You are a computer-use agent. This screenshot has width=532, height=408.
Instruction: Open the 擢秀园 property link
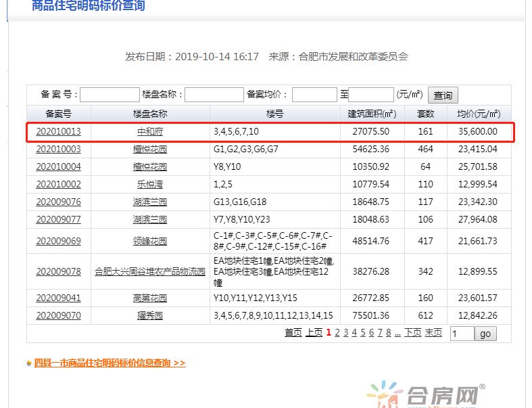point(149,315)
